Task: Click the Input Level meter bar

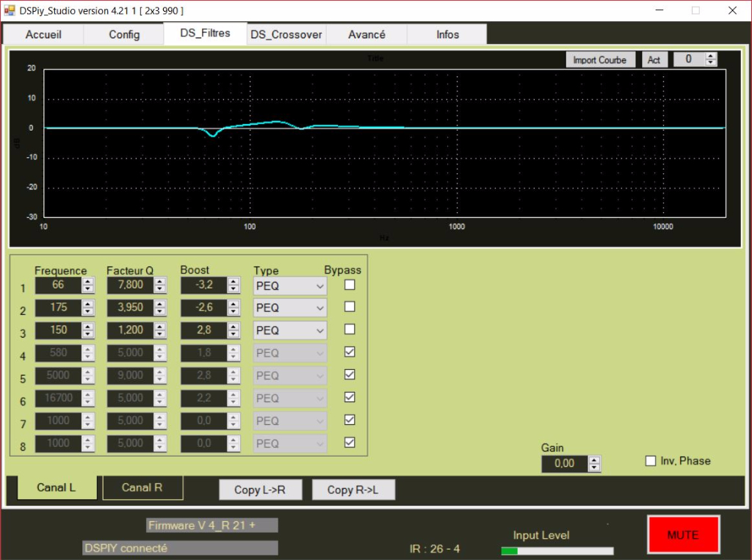Action: (557, 550)
